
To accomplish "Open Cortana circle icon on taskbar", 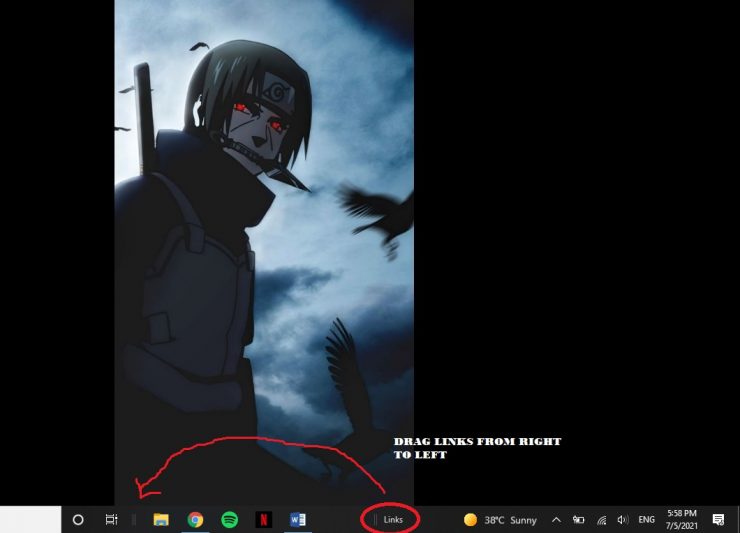I will click(x=78, y=520).
